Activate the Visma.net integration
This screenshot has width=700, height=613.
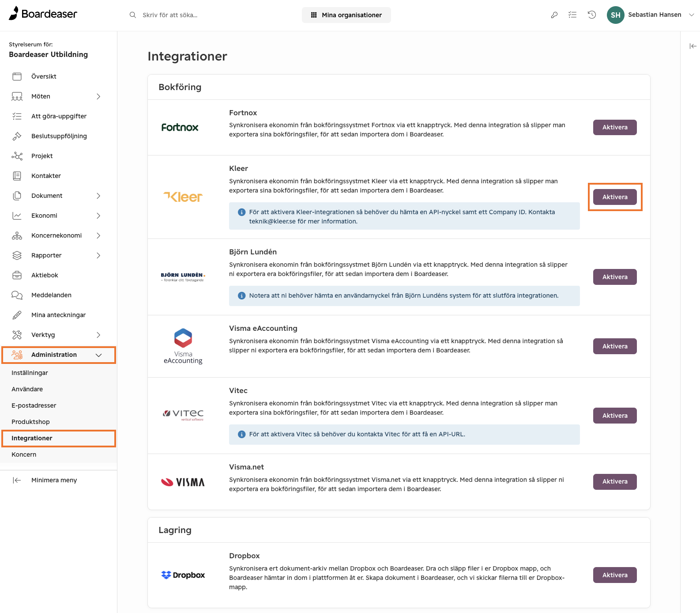pos(615,481)
